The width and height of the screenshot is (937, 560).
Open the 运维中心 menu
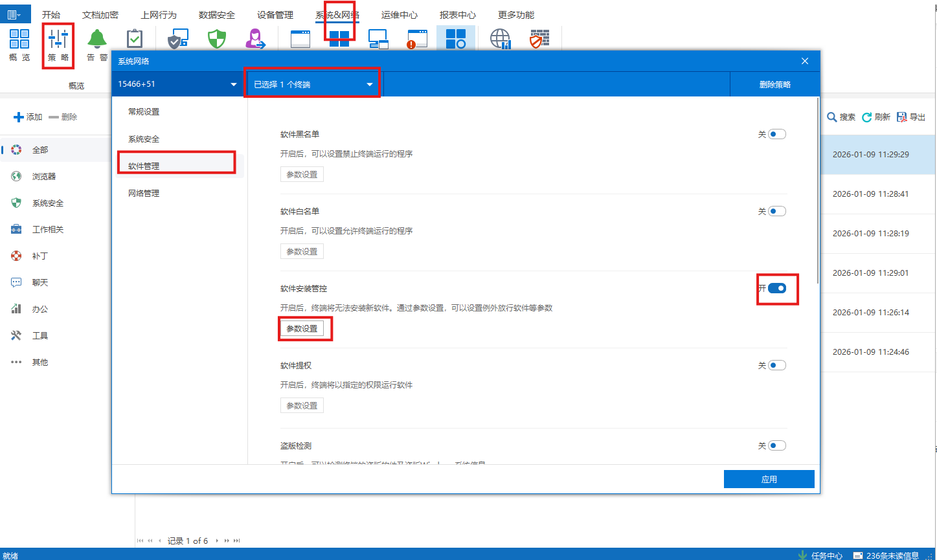click(399, 14)
